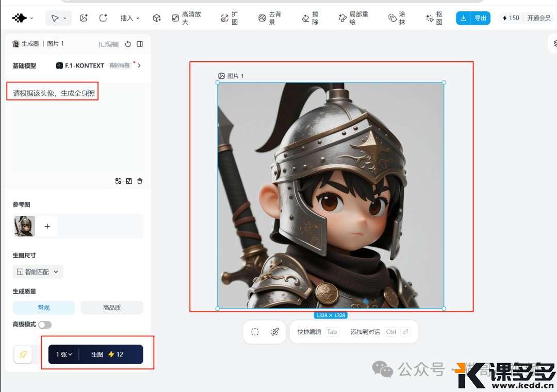
Task: Click the prompt translate icon
Action: click(x=129, y=181)
